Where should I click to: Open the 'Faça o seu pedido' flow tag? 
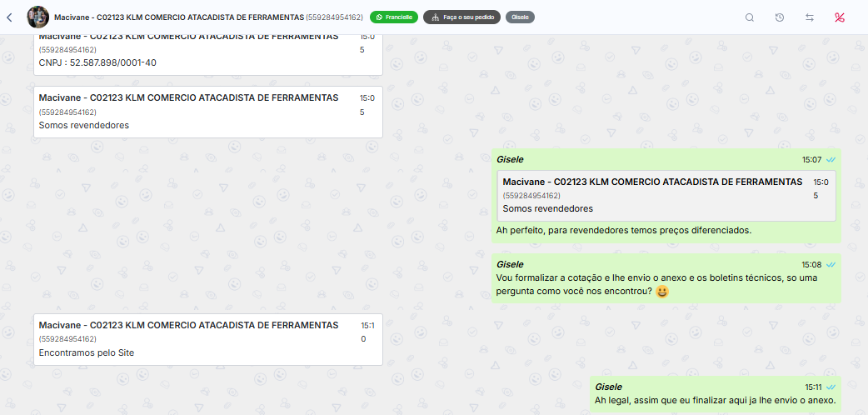click(x=461, y=17)
